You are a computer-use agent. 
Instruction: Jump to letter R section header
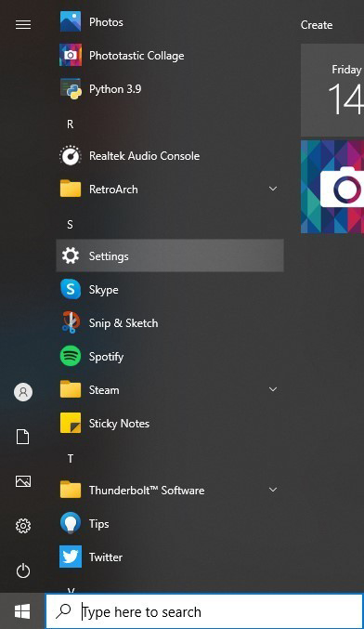(71, 124)
